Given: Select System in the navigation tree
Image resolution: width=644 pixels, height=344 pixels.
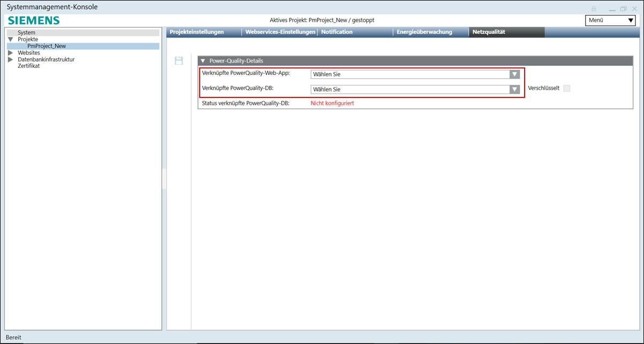Looking at the screenshot, I should tap(26, 33).
